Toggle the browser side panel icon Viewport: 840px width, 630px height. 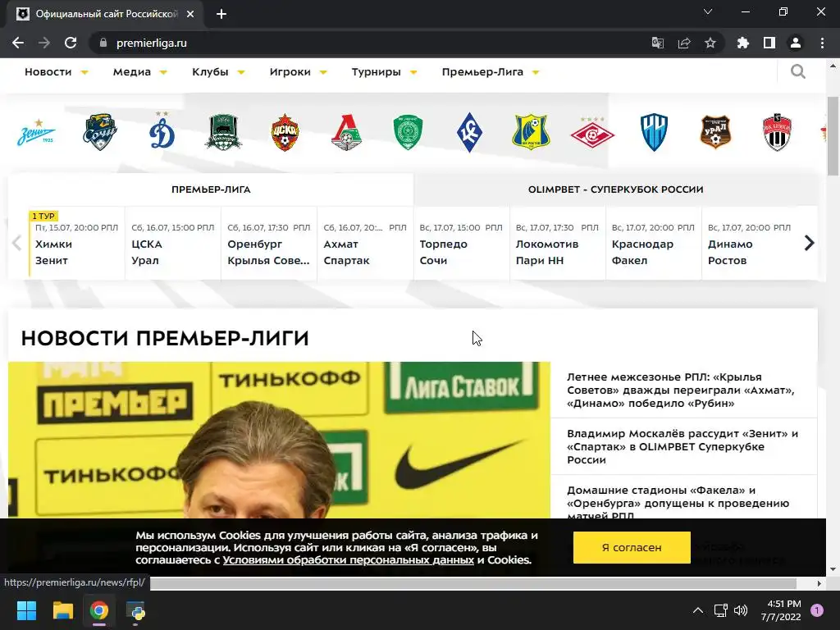click(769, 43)
